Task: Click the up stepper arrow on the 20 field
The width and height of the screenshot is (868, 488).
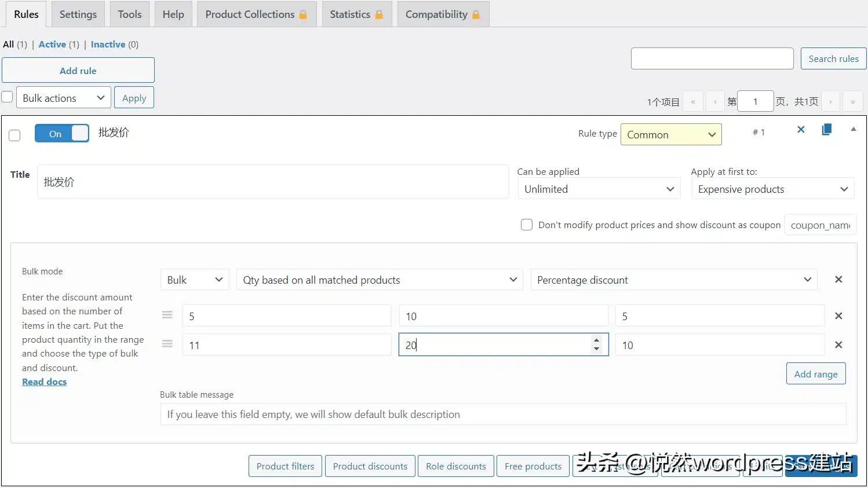Action: [597, 341]
